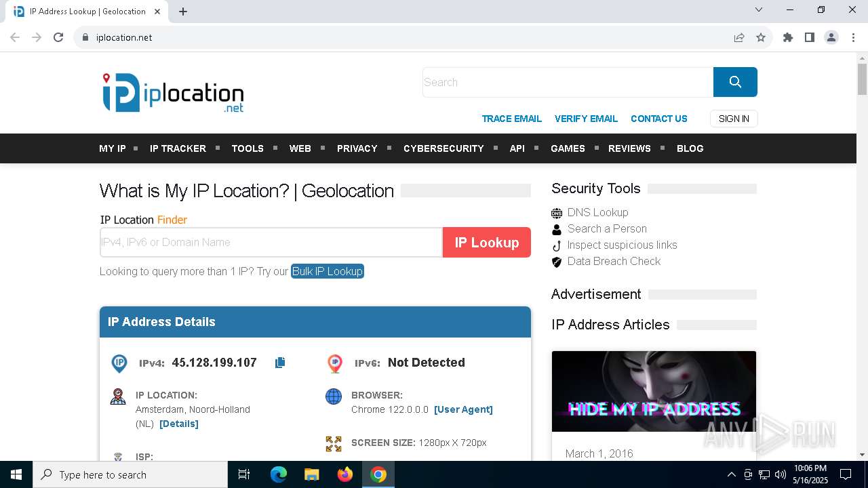Open PRIVACY menu

pyautogui.click(x=357, y=148)
